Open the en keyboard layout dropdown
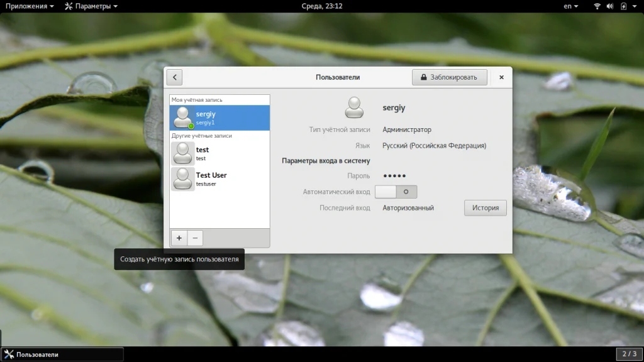Viewport: 644px width, 362px height. (571, 6)
